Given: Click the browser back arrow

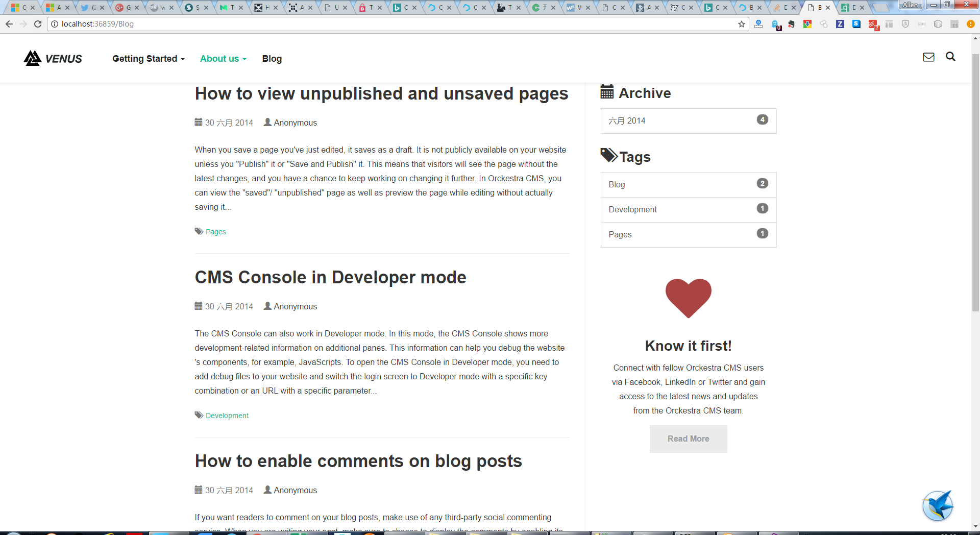Looking at the screenshot, I should pos(9,24).
